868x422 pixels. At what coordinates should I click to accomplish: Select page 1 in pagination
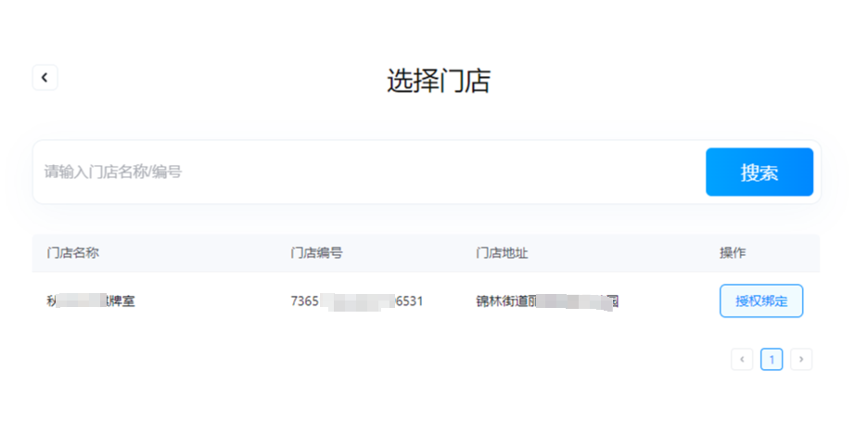coord(772,360)
